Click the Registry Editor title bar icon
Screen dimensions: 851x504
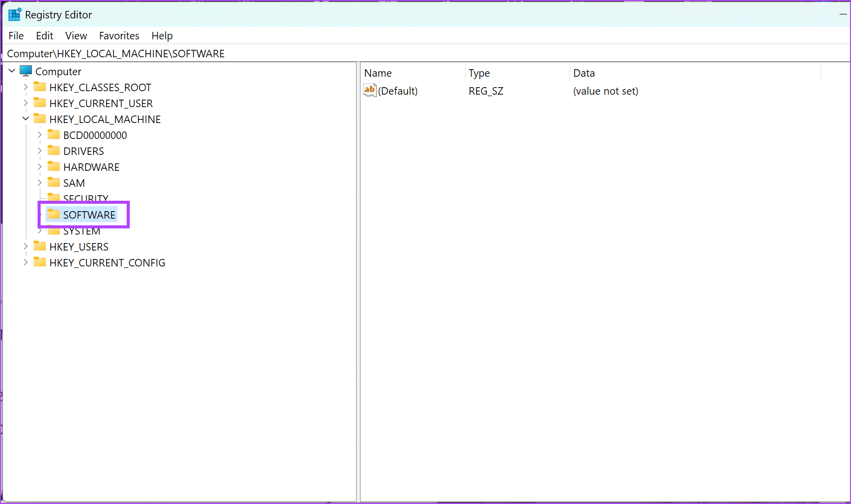click(x=15, y=14)
